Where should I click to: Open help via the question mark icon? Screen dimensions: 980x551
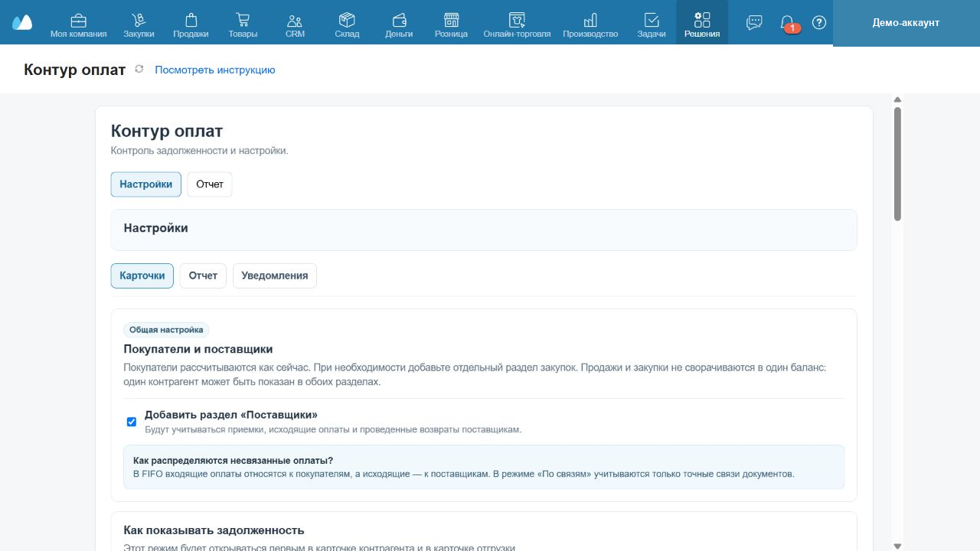pos(819,22)
